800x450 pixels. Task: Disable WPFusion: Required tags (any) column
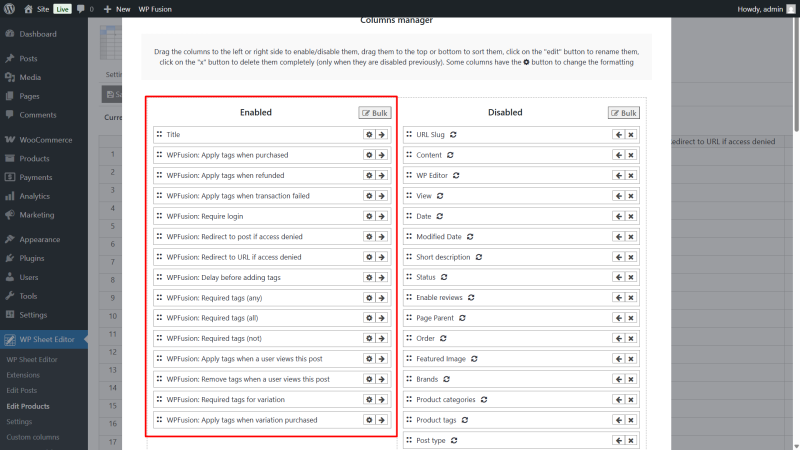pos(382,298)
